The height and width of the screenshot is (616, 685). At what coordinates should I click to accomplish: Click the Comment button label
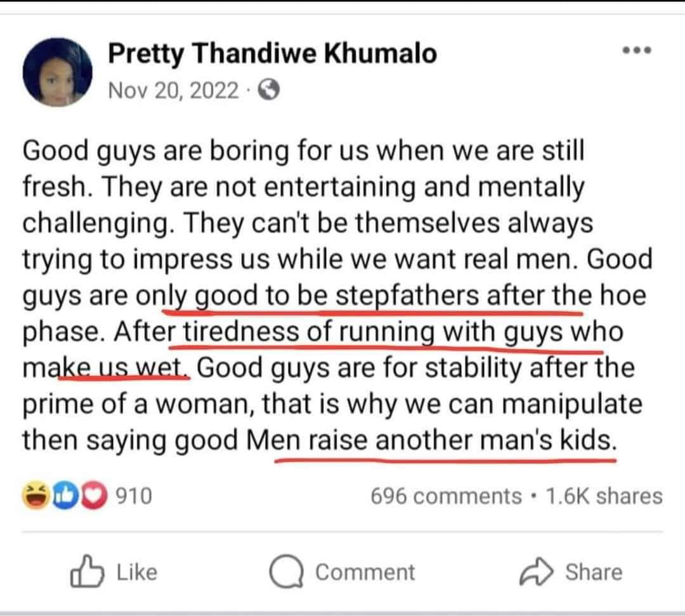coord(365,572)
